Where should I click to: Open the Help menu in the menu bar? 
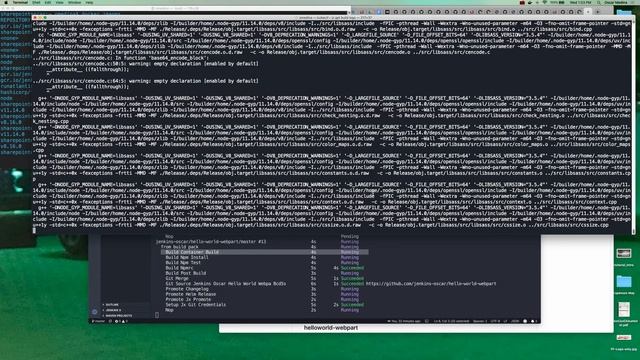coord(89,2)
